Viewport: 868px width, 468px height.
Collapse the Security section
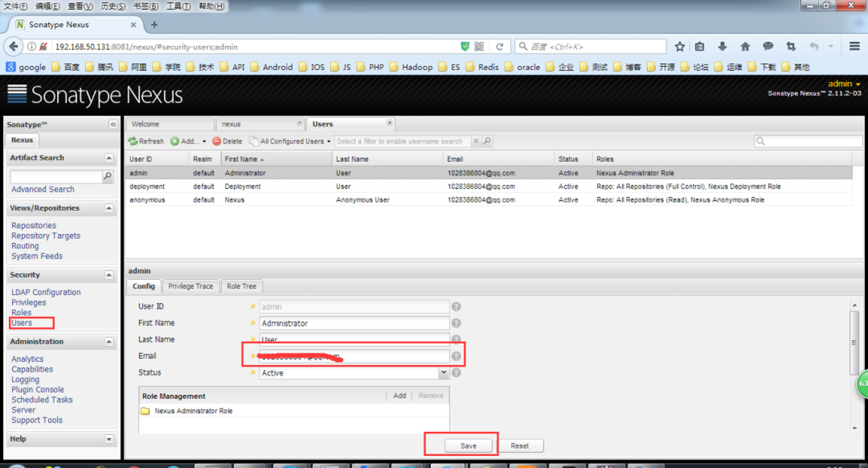coord(109,275)
